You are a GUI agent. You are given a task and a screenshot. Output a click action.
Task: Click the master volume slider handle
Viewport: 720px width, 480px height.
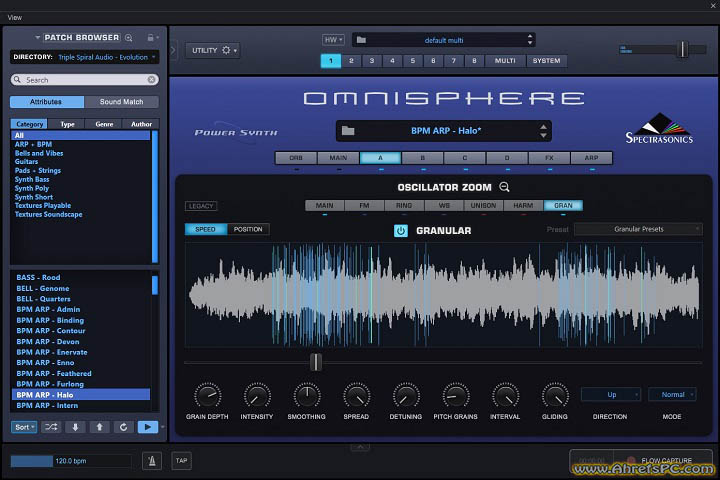coord(683,49)
